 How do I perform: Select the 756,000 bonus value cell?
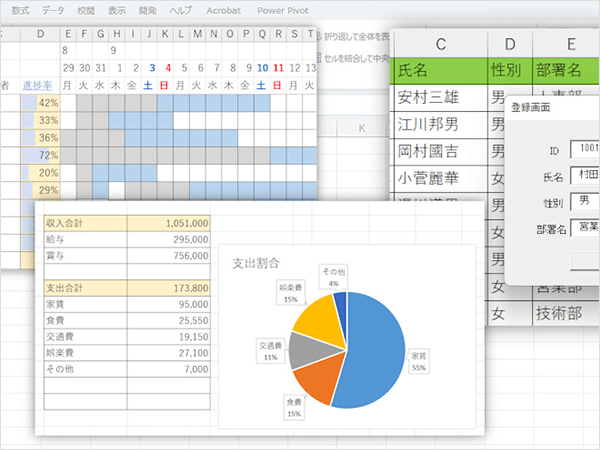(168, 256)
